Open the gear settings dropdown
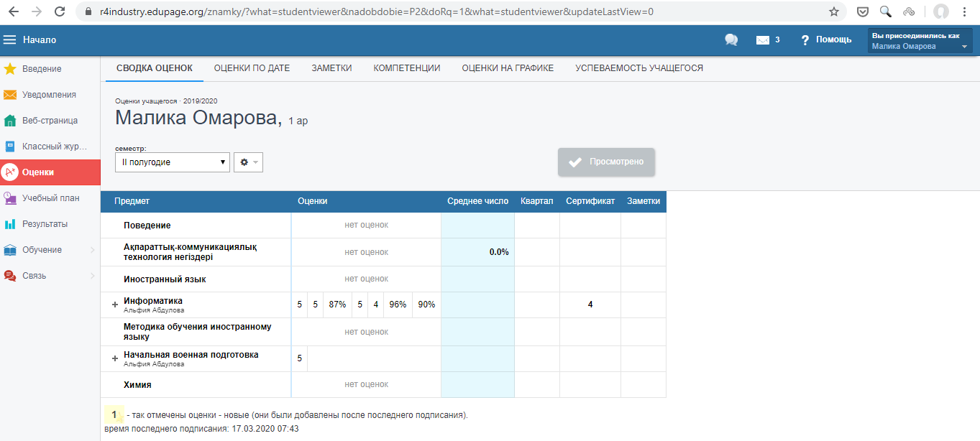Screen dimensions: 980x441 pos(248,162)
